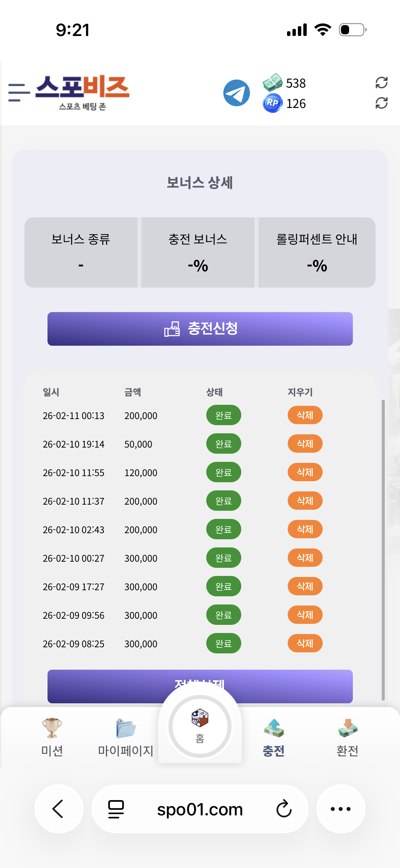Tap the spo01.com address field
Screen dimensions: 400x868
pyautogui.click(x=200, y=809)
